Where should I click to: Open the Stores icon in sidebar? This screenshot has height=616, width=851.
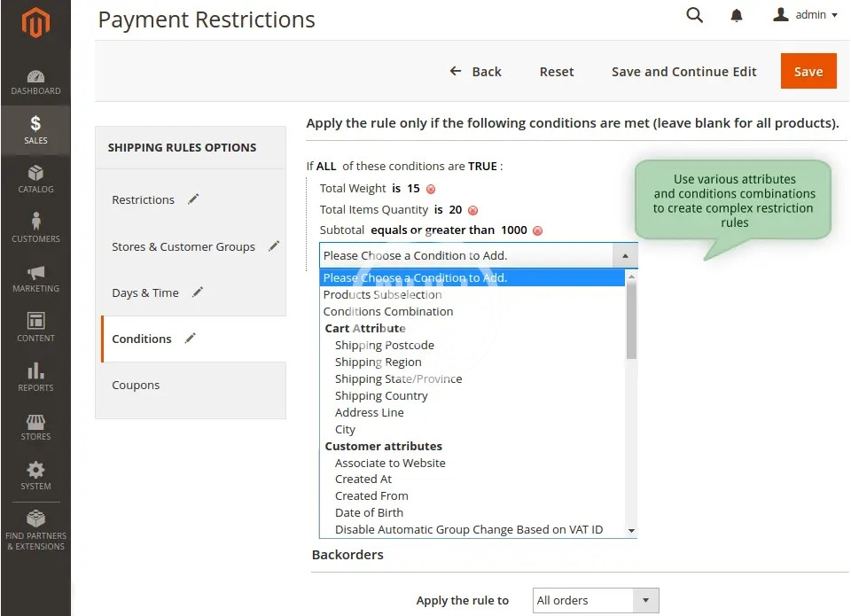(x=35, y=421)
